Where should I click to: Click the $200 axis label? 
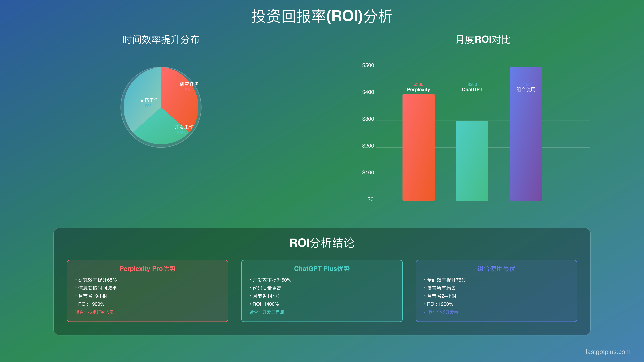click(368, 146)
